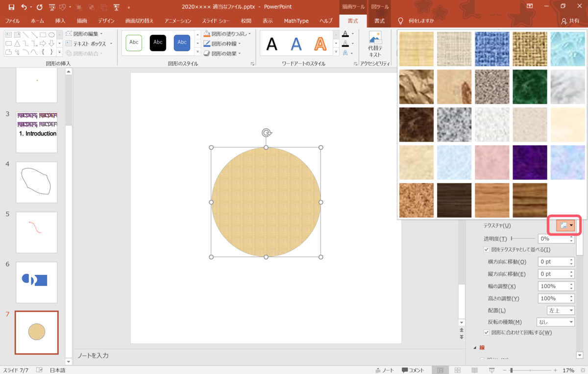This screenshot has height=374, width=588.
Task: Apply the orange outlined WordArt A style
Action: [x=320, y=44]
